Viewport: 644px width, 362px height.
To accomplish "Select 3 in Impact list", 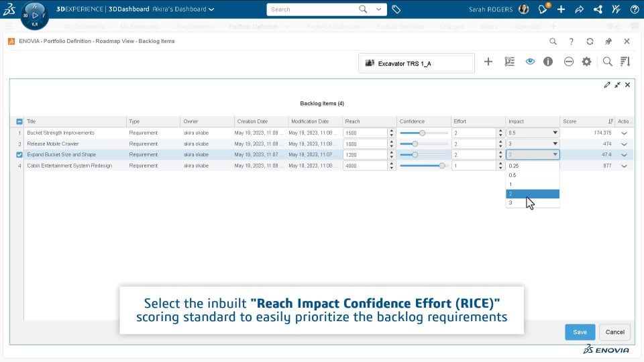I will pos(533,202).
